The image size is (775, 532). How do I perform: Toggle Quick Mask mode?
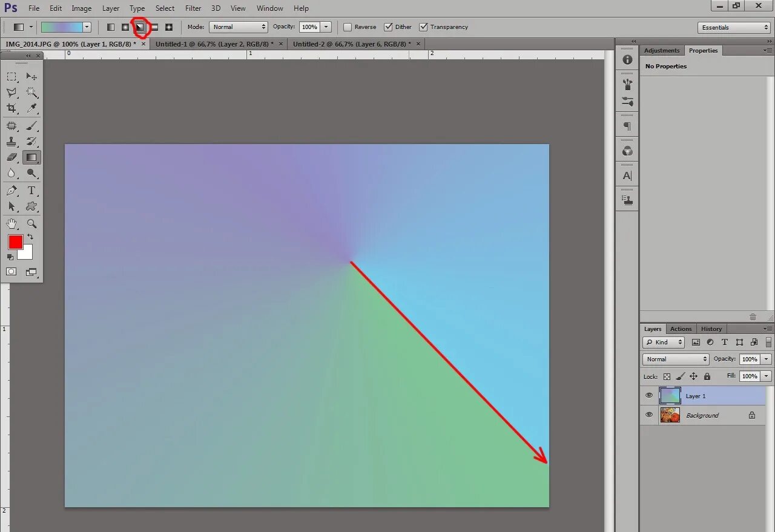[x=12, y=272]
